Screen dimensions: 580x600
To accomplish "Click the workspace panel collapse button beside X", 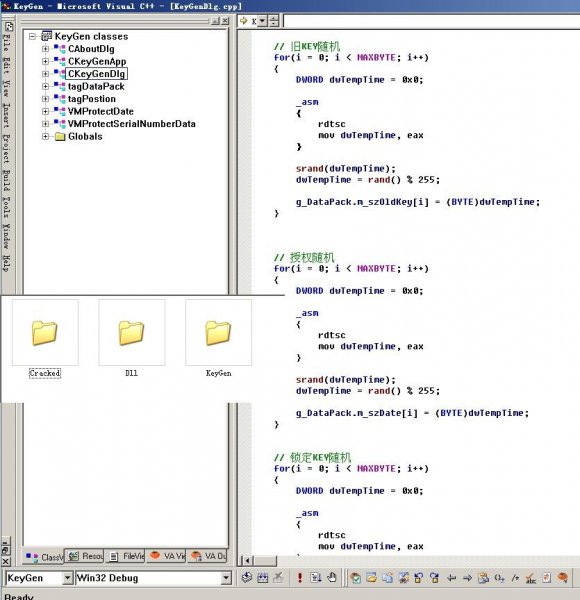I will pos(215,21).
